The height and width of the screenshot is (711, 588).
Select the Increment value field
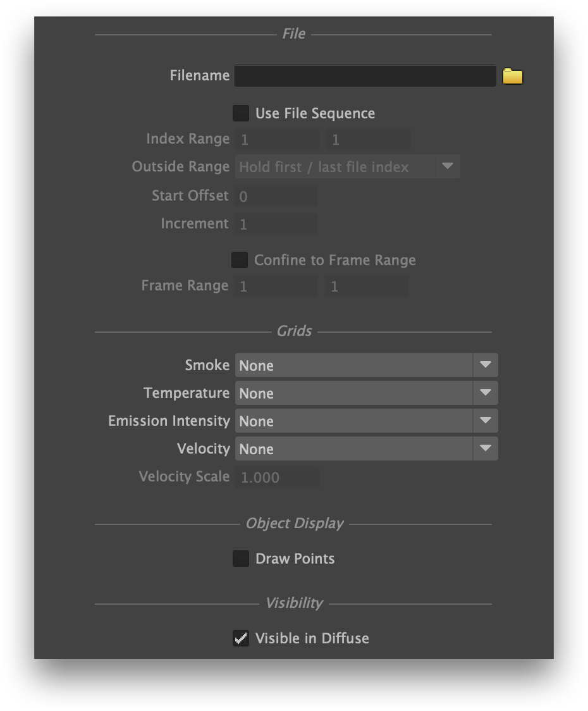(x=276, y=224)
